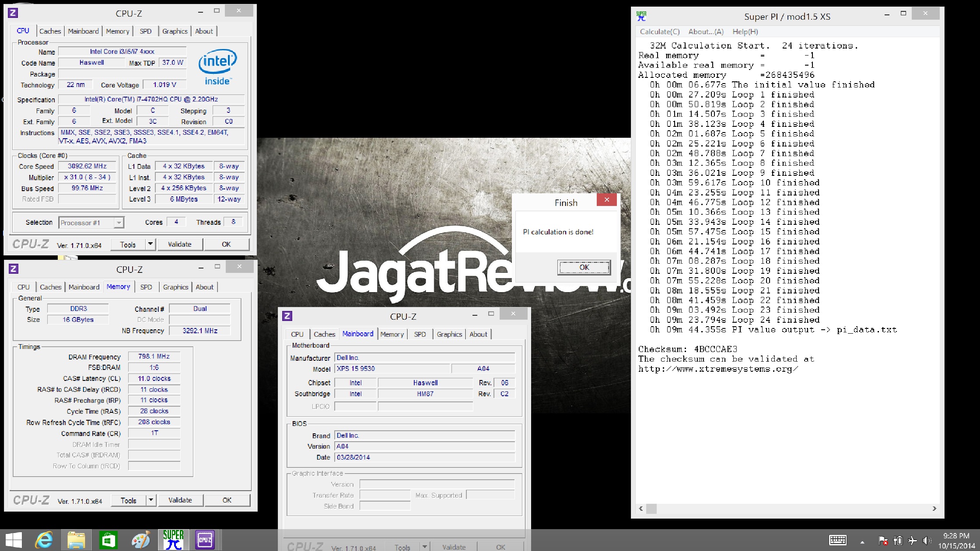The height and width of the screenshot is (551, 980).
Task: Click CPU-Z logo icon in top window title
Action: pyautogui.click(x=13, y=13)
